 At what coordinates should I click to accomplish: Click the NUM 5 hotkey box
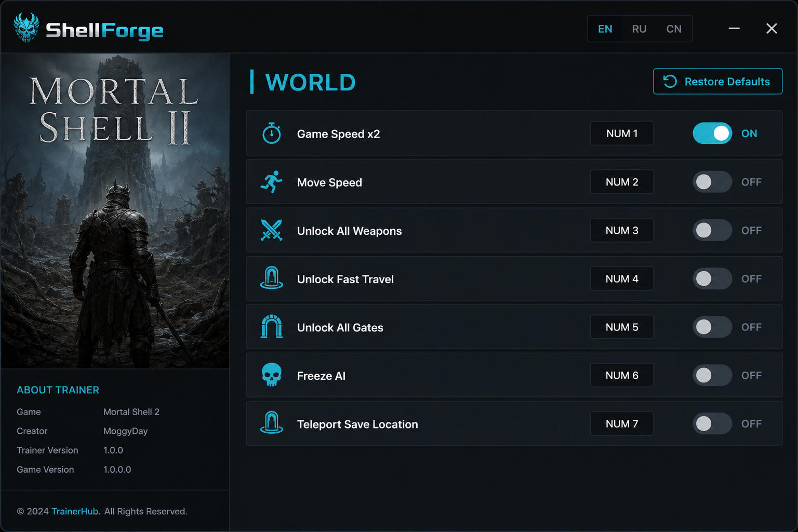click(622, 327)
